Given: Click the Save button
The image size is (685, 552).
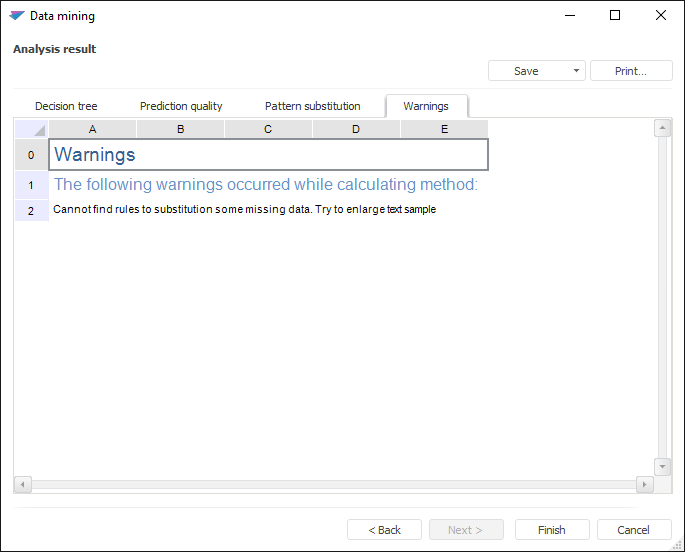Looking at the screenshot, I should pos(526,71).
